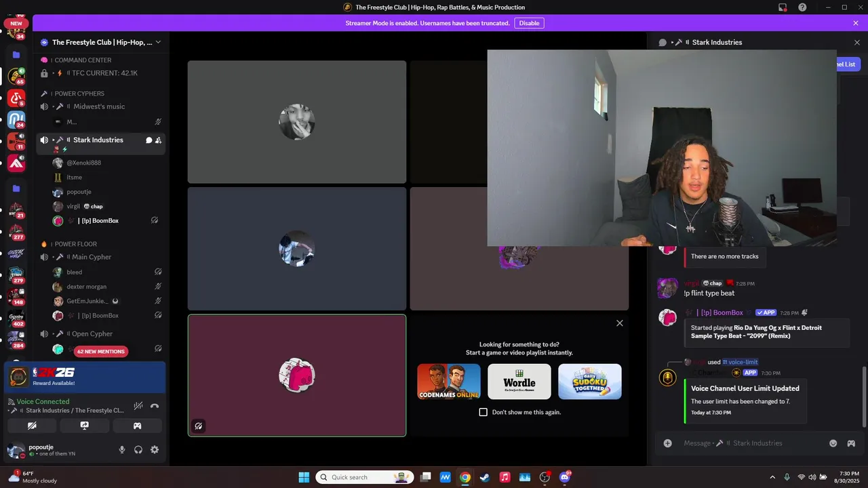The width and height of the screenshot is (868, 488).
Task: Open activities controller icon in chat box
Action: point(851,443)
